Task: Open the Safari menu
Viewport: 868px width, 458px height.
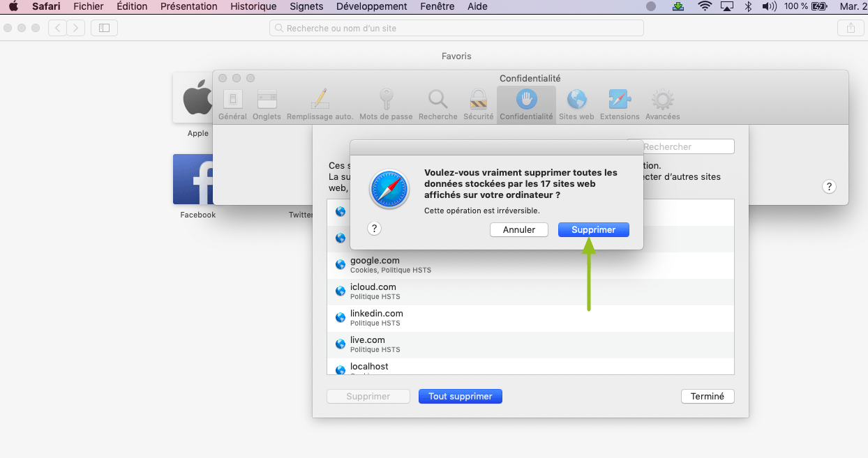Action: point(46,6)
